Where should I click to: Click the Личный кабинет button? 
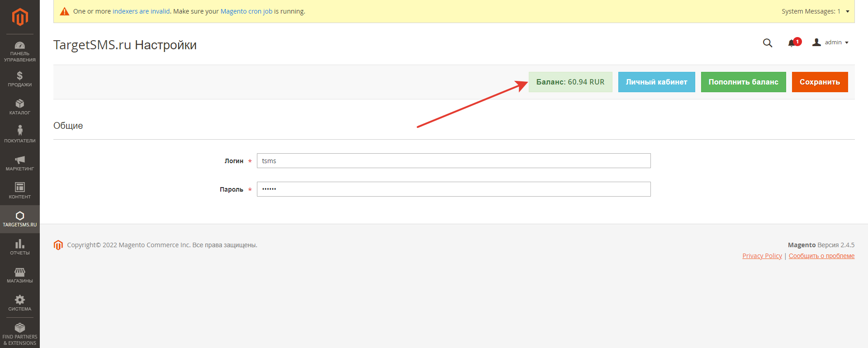point(657,82)
